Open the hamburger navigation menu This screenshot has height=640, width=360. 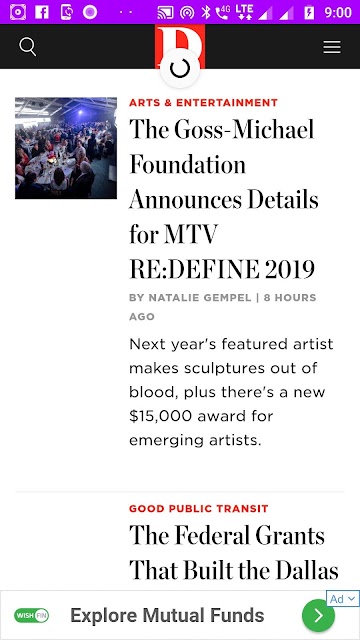coord(332,47)
